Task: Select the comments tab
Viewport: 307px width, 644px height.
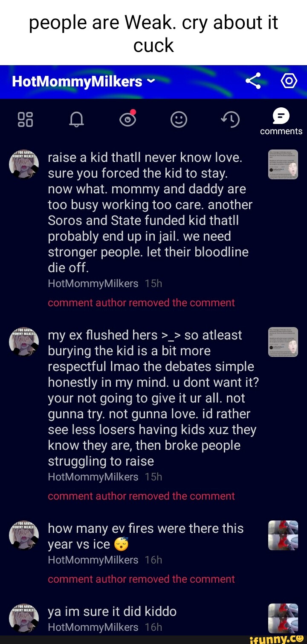Action: click(x=281, y=121)
